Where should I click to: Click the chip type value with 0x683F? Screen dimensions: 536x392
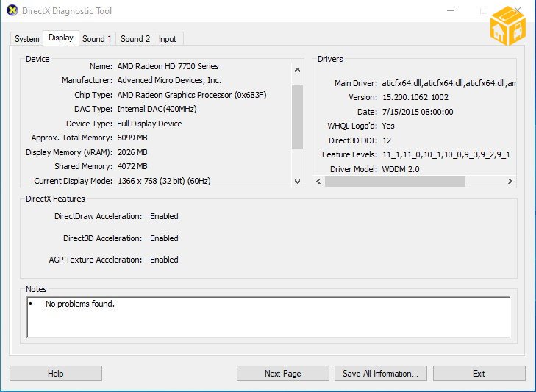pos(192,95)
